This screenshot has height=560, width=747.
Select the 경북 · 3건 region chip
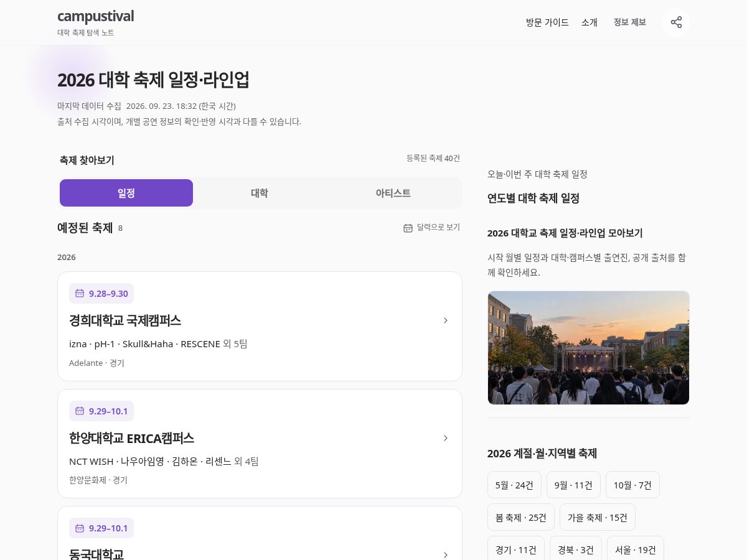tap(576, 549)
